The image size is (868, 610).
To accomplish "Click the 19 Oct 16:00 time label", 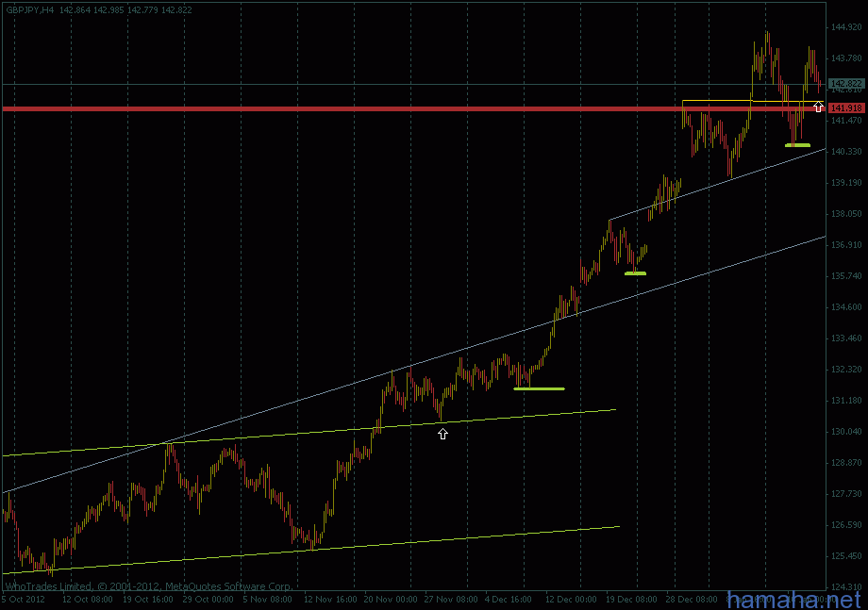I will pyautogui.click(x=147, y=599).
